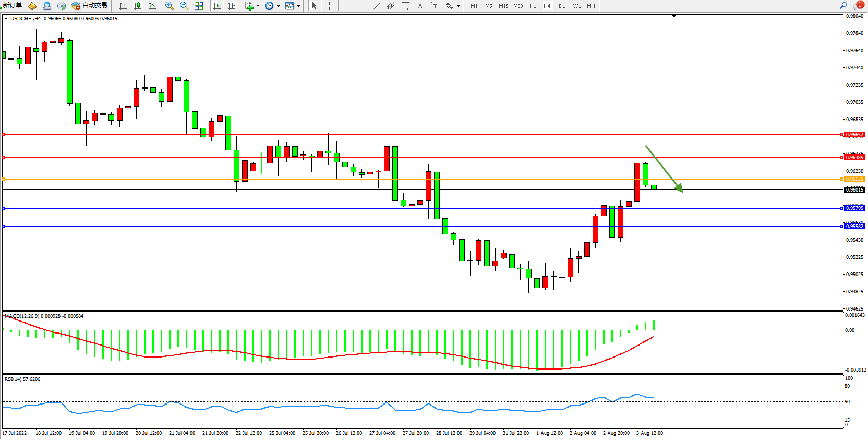Switch chart to line chart mode
The height and width of the screenshot is (440, 868).
coord(152,6)
